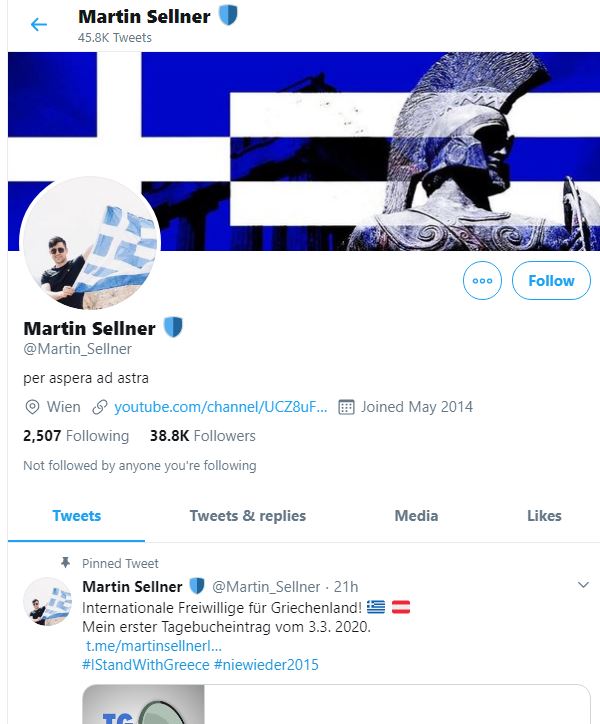Image resolution: width=600 pixels, height=724 pixels.
Task: Click the back arrow icon
Action: [x=39, y=24]
